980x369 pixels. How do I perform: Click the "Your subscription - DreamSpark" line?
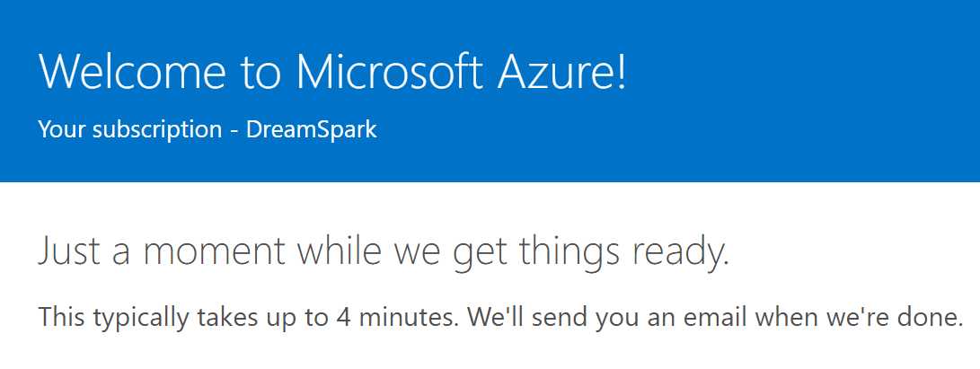click(x=207, y=129)
